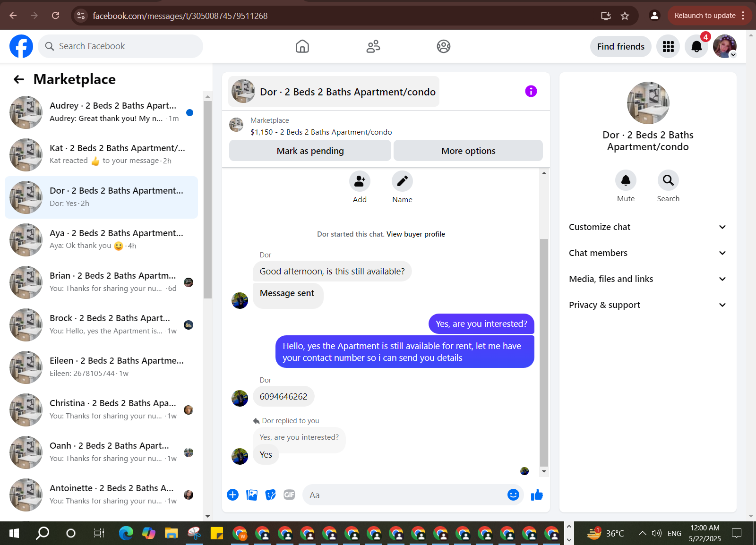The height and width of the screenshot is (545, 756).
Task: Open the account profile picture menu
Action: coord(725,46)
